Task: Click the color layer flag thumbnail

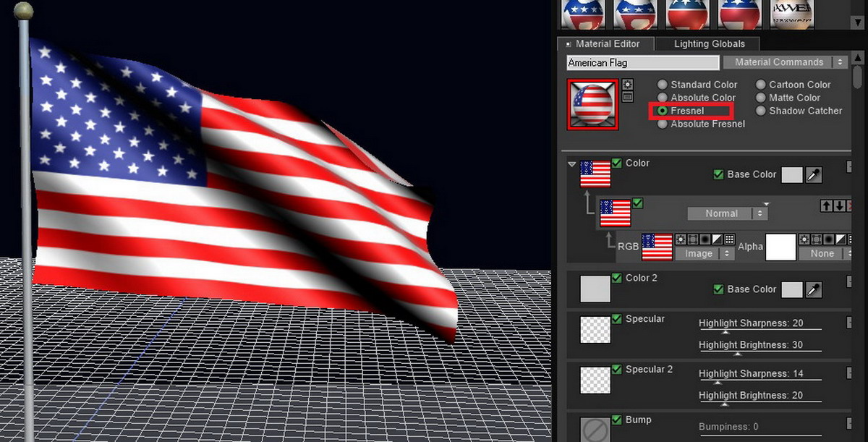Action: [x=616, y=213]
